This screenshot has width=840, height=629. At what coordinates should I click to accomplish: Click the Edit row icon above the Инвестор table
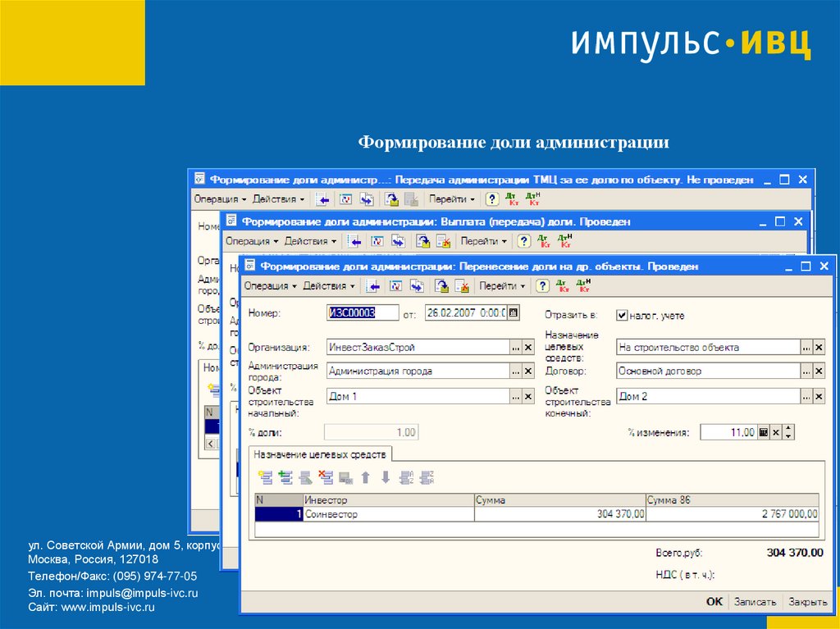(x=305, y=477)
